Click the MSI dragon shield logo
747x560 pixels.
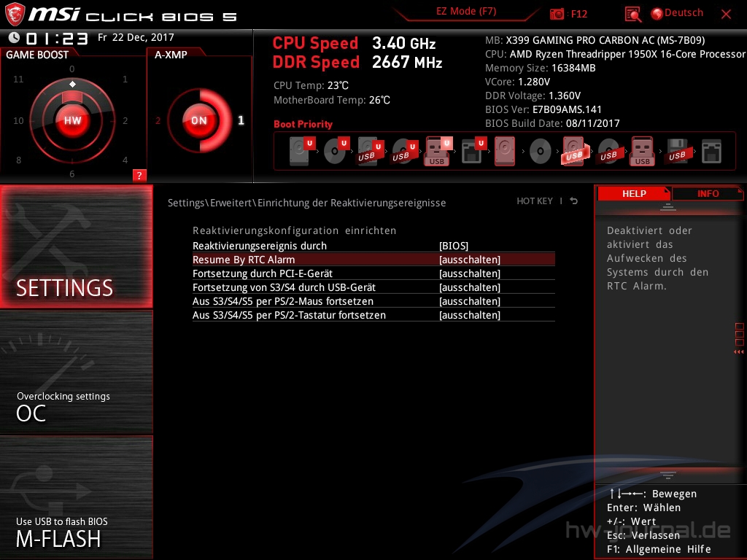click(x=15, y=15)
